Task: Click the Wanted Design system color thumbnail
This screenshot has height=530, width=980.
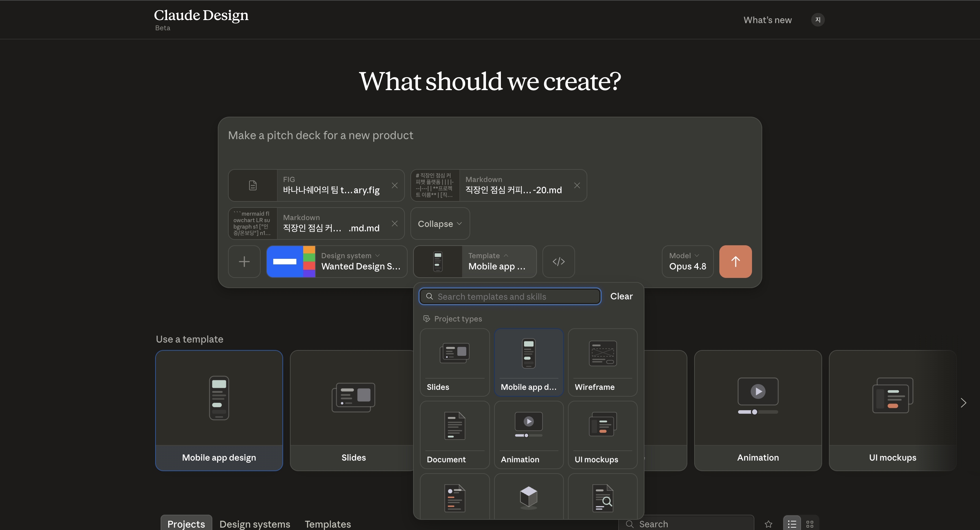Action: [291, 262]
